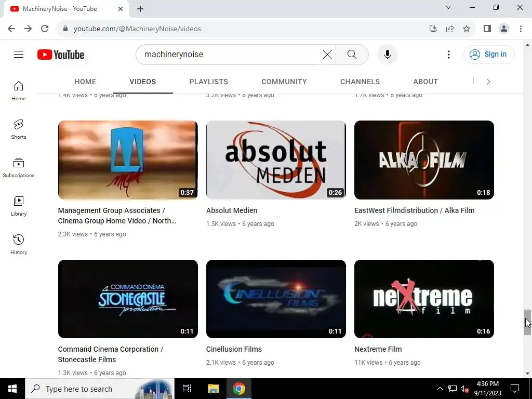Open the Absolut Medien video thumbnail

276,160
